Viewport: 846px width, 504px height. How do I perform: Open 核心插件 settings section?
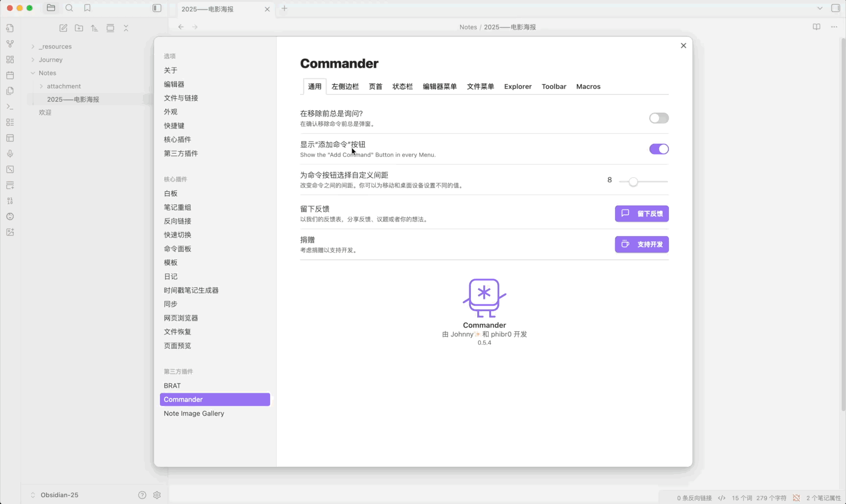point(214,139)
